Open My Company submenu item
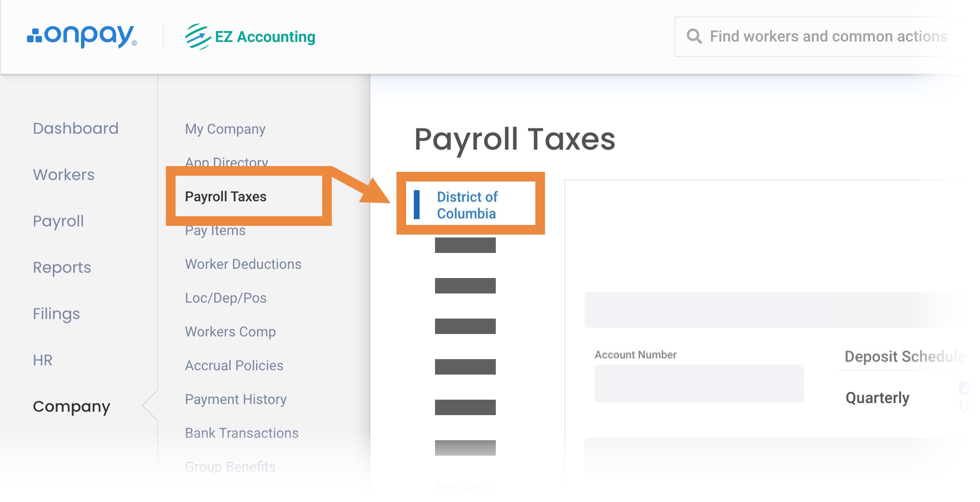 click(225, 129)
